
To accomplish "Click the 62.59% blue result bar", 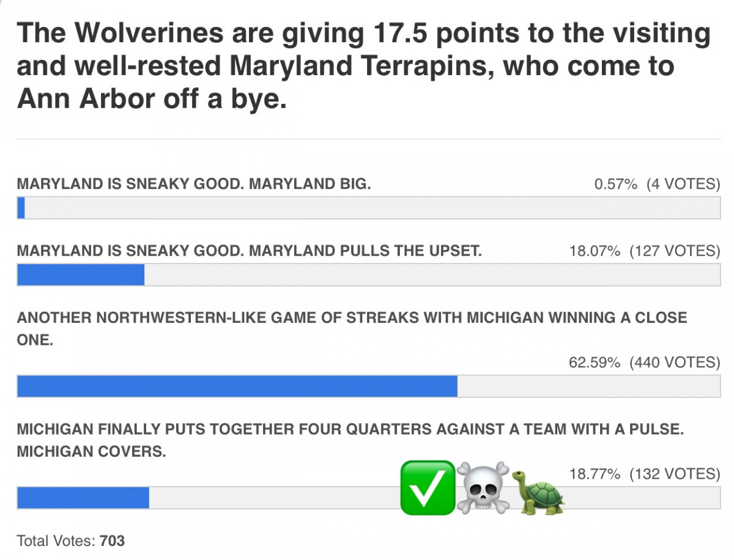I will coord(237,386).
